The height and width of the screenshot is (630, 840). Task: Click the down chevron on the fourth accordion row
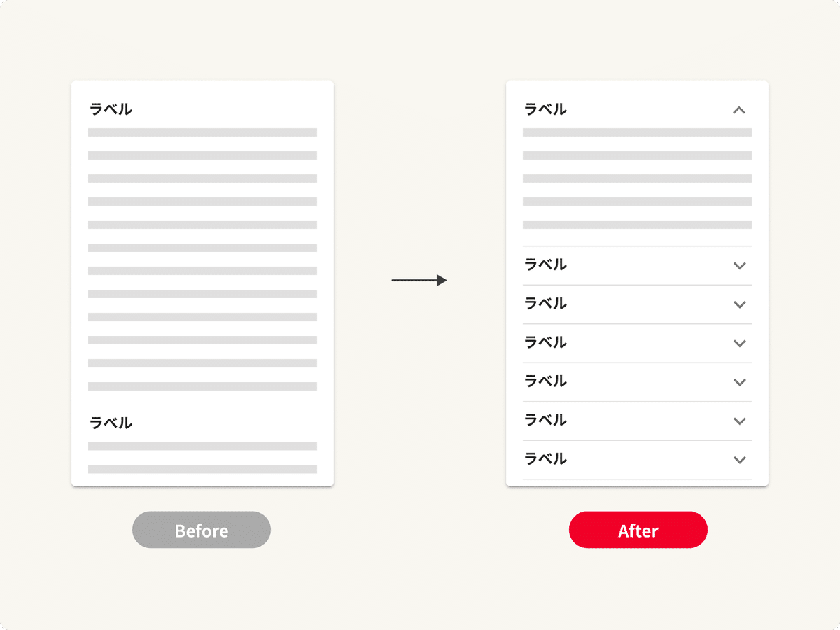click(x=739, y=344)
